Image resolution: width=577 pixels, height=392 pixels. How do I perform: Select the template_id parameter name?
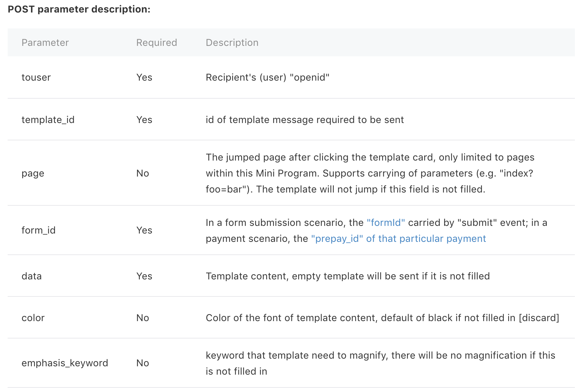point(48,120)
